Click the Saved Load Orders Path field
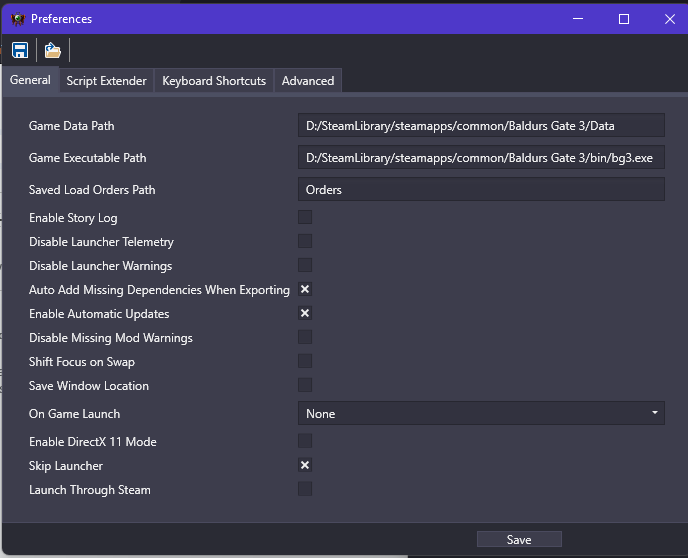 point(481,190)
